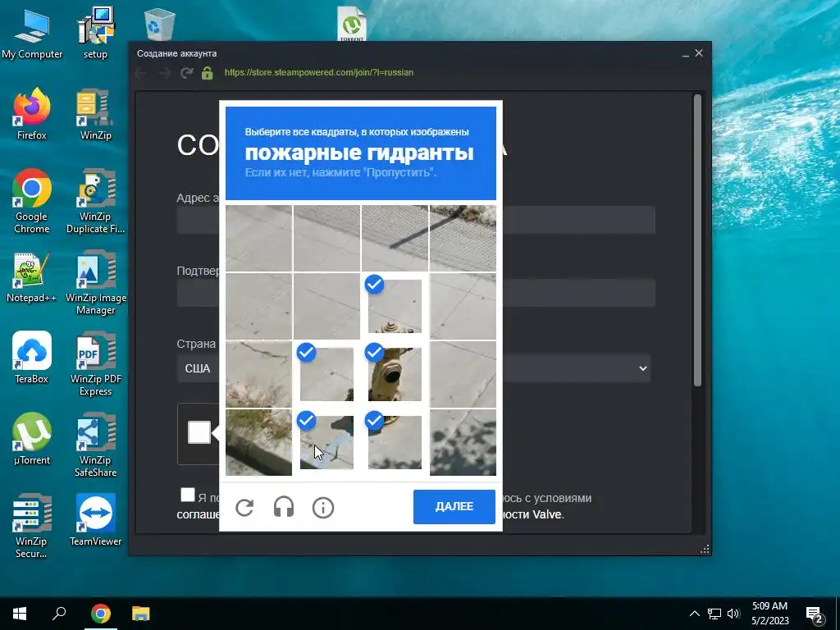Open File Explorer from taskbar
Image resolution: width=840 pixels, height=630 pixels.
click(x=141, y=614)
